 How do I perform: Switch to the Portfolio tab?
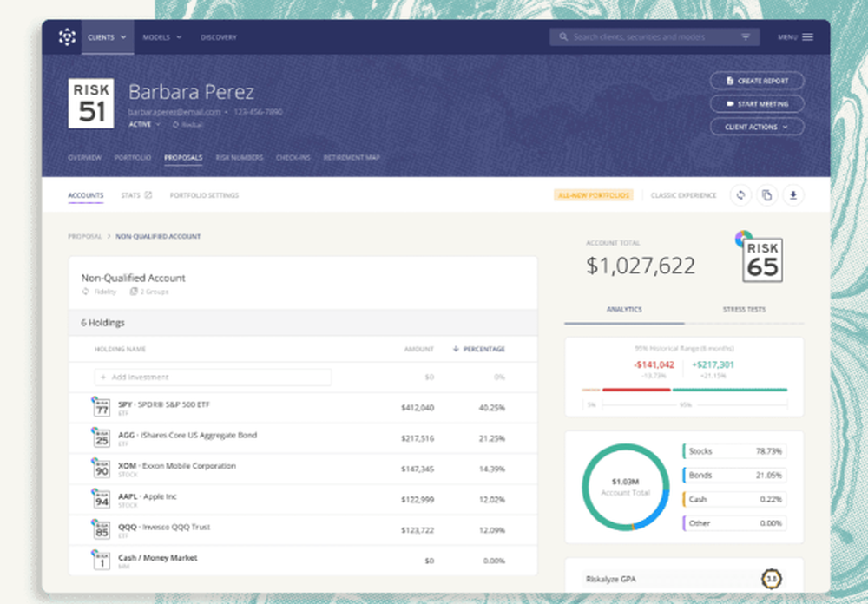tap(132, 158)
